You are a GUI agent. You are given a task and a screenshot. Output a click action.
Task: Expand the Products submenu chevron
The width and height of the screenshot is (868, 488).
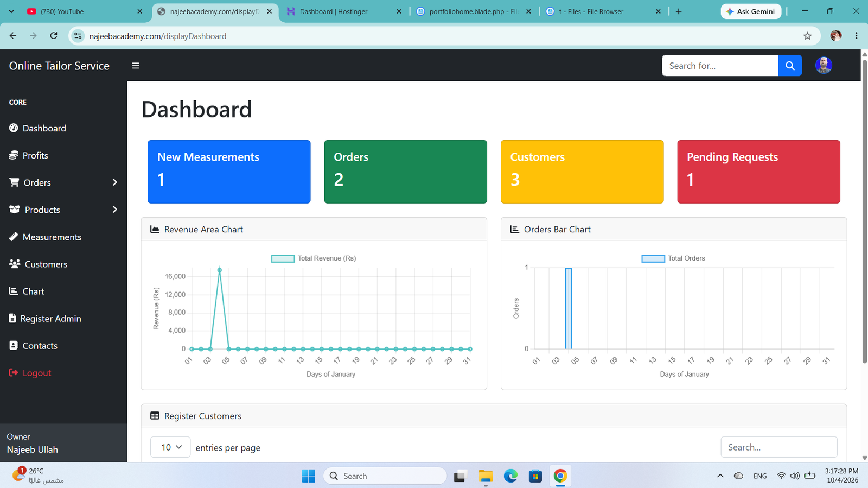114,210
